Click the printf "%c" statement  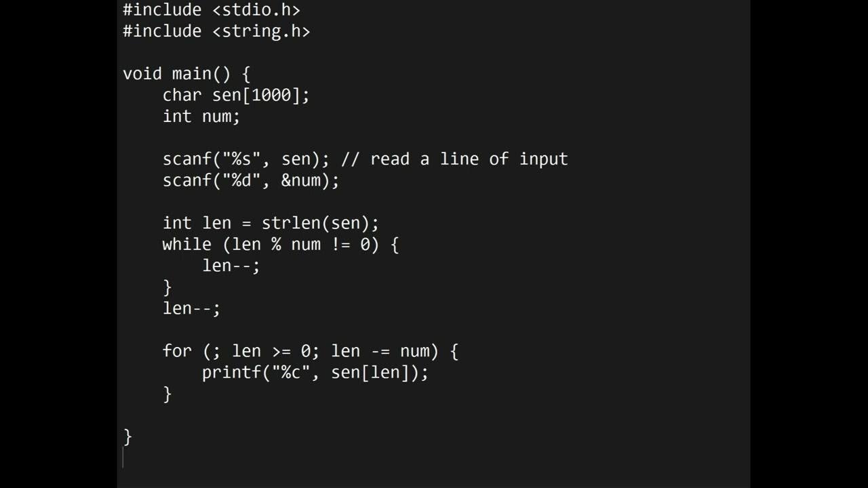click(315, 372)
